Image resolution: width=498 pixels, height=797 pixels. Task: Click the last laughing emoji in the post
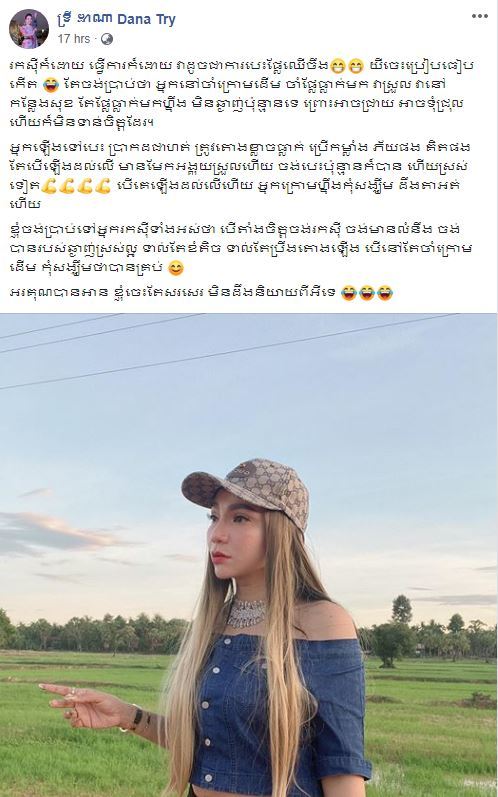[385, 293]
